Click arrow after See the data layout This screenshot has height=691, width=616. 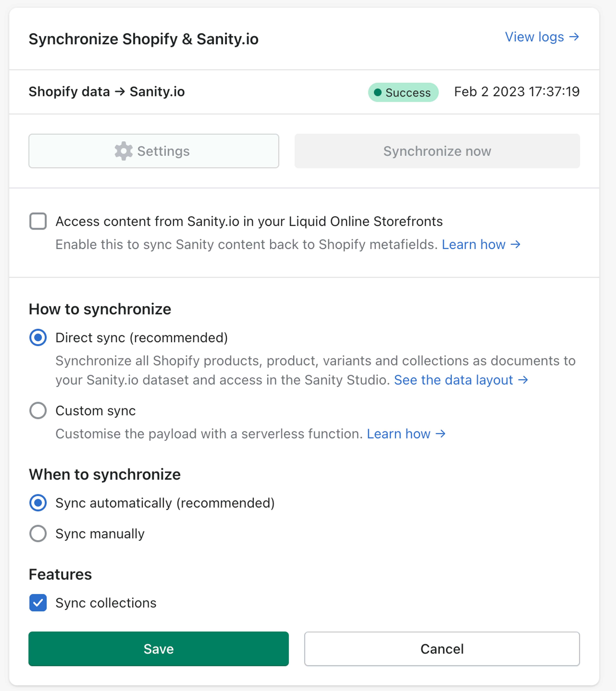click(523, 380)
